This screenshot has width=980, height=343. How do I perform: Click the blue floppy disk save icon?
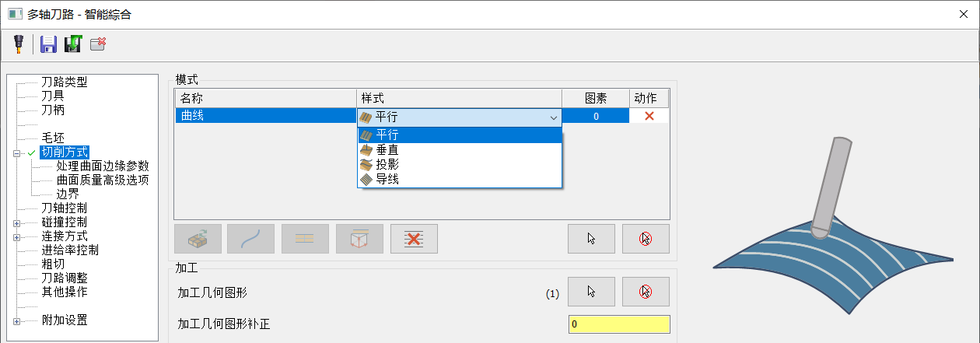pos(48,44)
